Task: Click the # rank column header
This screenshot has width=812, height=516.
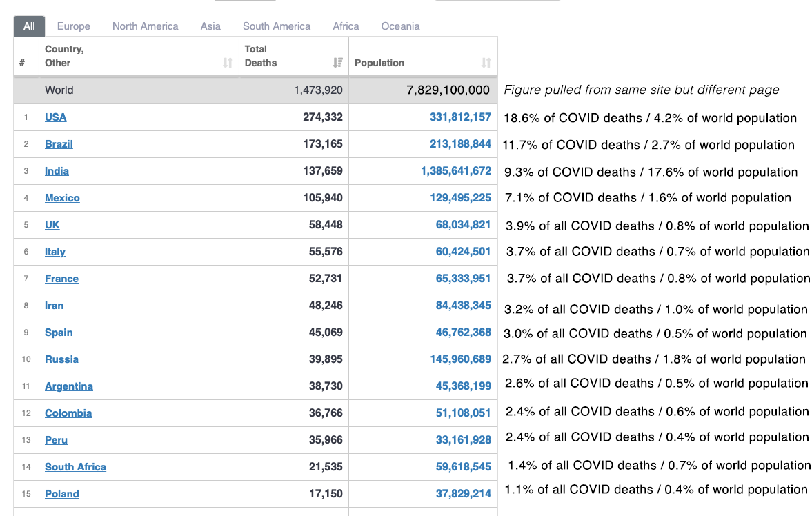Action: [x=23, y=63]
